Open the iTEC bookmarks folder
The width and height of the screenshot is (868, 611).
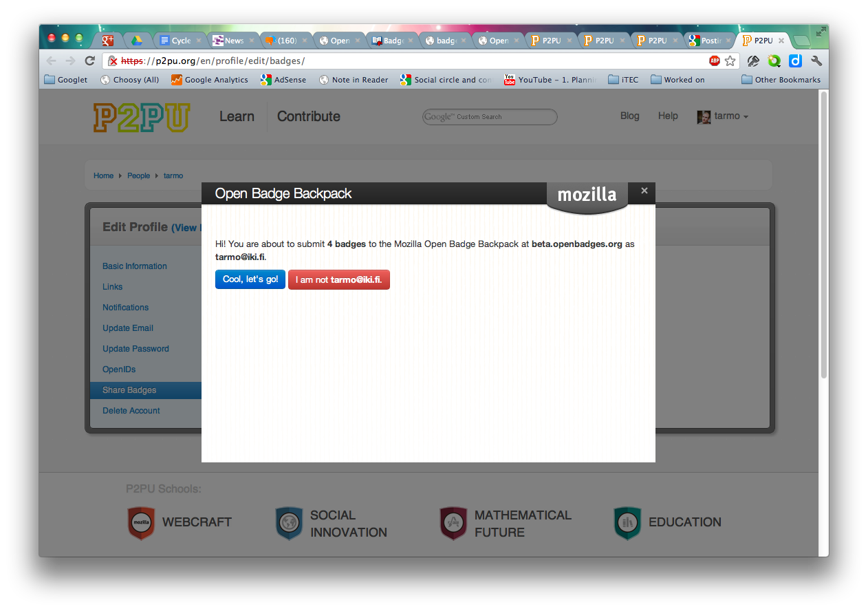coord(623,80)
